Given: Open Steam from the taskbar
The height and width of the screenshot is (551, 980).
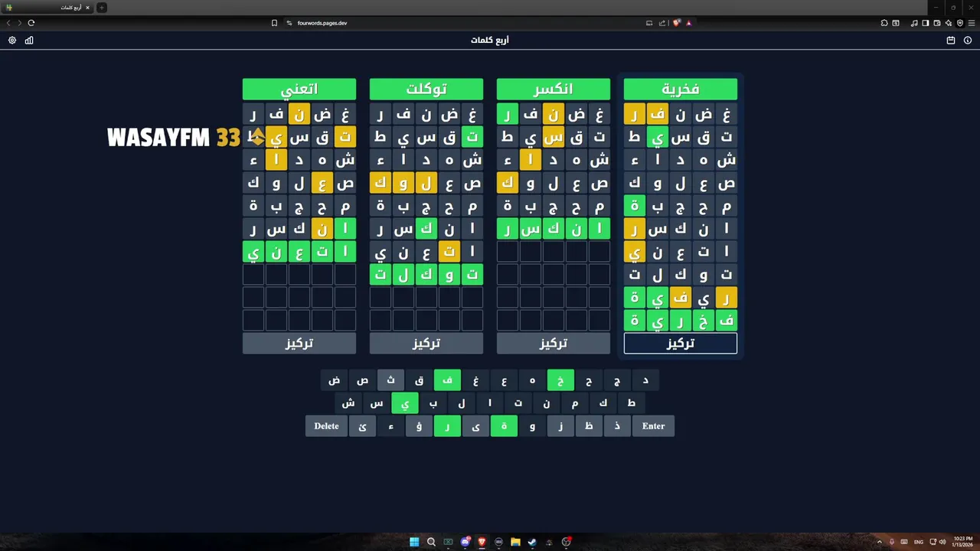Looking at the screenshot, I should (x=532, y=542).
